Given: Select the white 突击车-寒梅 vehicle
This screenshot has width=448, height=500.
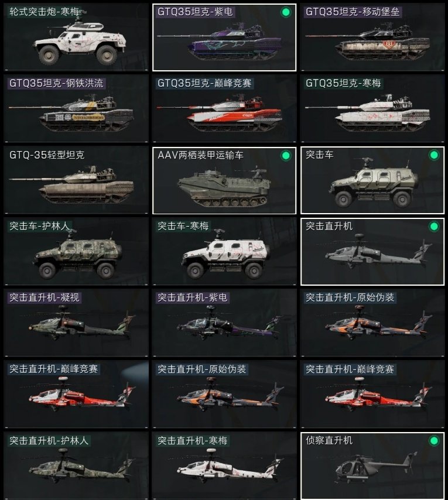Looking at the screenshot, I should pos(224,252).
